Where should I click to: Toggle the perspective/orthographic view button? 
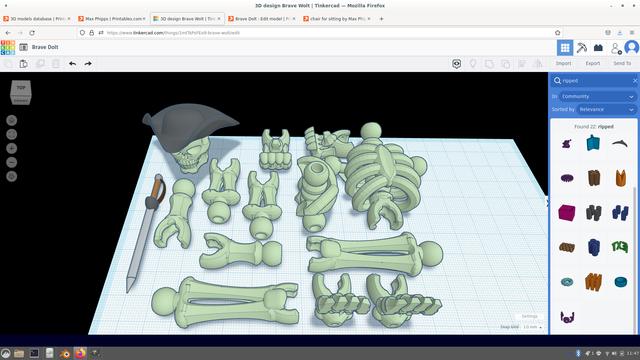tap(12, 176)
